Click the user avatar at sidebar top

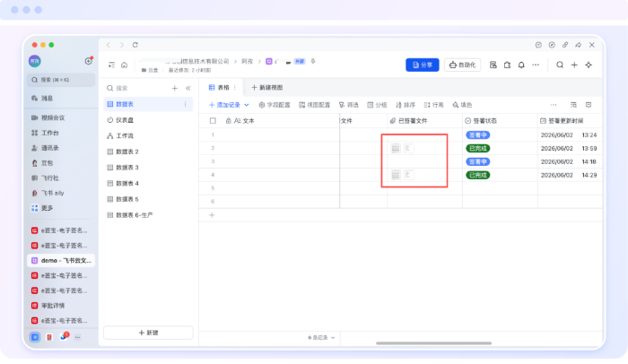[35, 61]
